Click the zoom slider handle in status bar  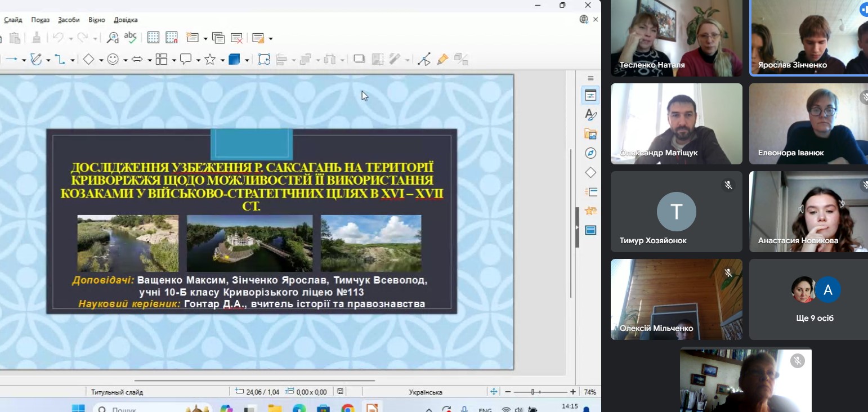(533, 392)
